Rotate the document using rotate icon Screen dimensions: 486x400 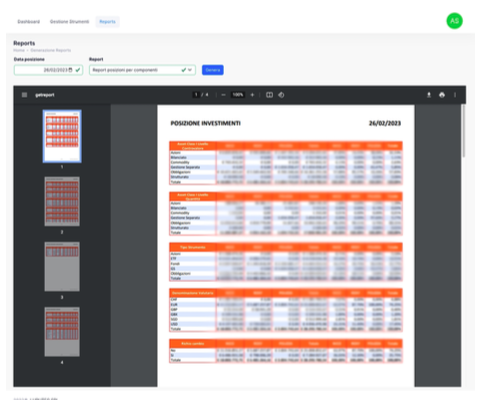(281, 95)
